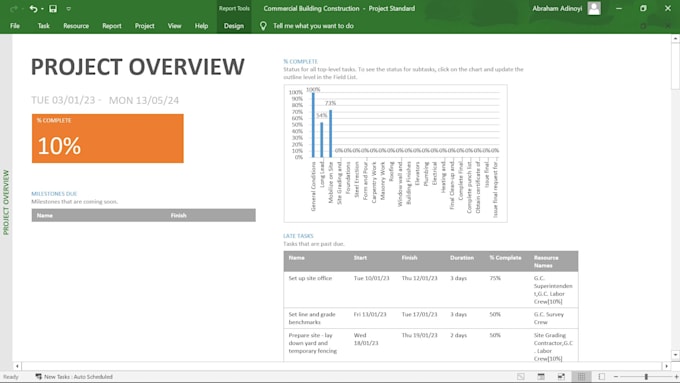Viewport: 680px width, 383px height.
Task: Click the ribbon-level restore window icon
Action: coord(644,26)
